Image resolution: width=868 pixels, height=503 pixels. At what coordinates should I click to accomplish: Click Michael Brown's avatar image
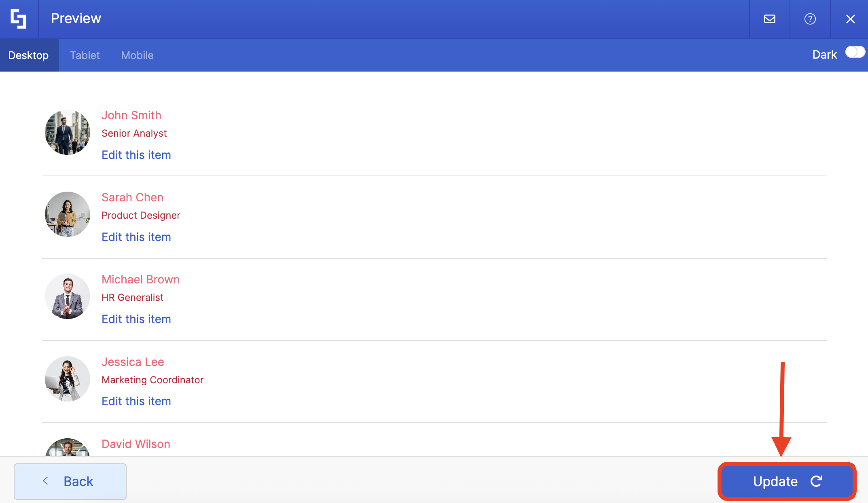(68, 296)
